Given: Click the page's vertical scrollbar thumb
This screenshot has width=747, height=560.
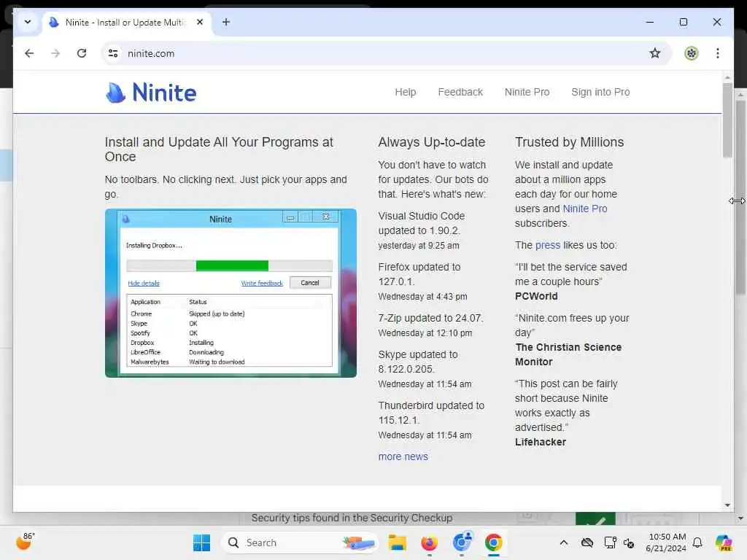Looking at the screenshot, I should (727, 120).
